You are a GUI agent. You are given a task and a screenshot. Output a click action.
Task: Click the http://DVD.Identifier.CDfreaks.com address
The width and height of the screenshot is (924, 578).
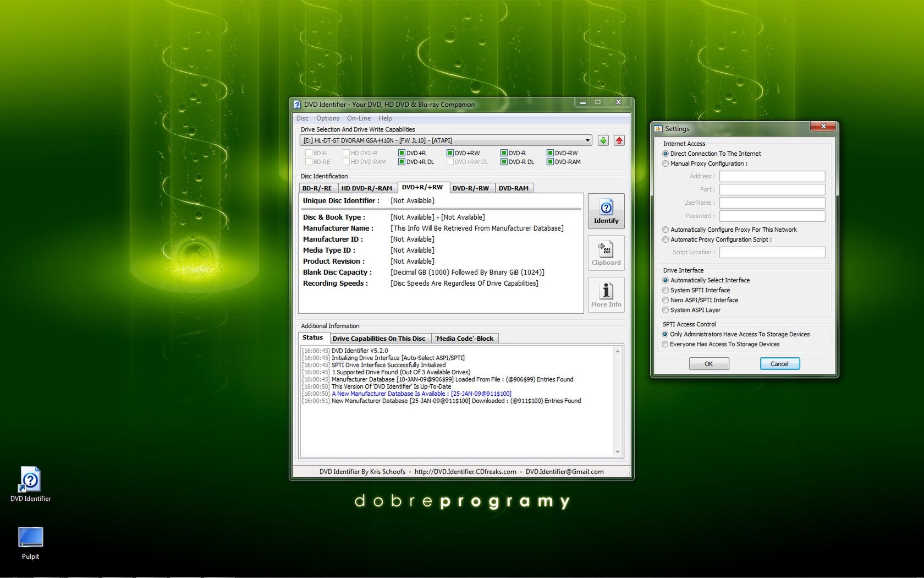coord(465,472)
